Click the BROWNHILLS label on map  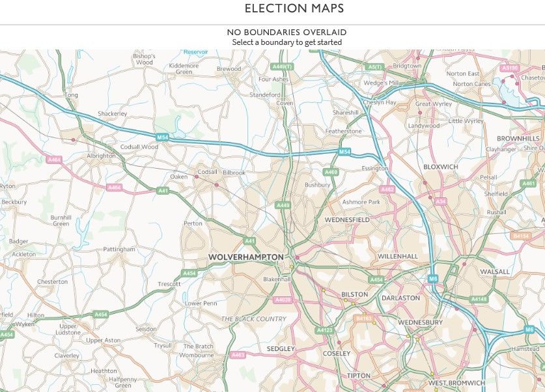pyautogui.click(x=518, y=138)
